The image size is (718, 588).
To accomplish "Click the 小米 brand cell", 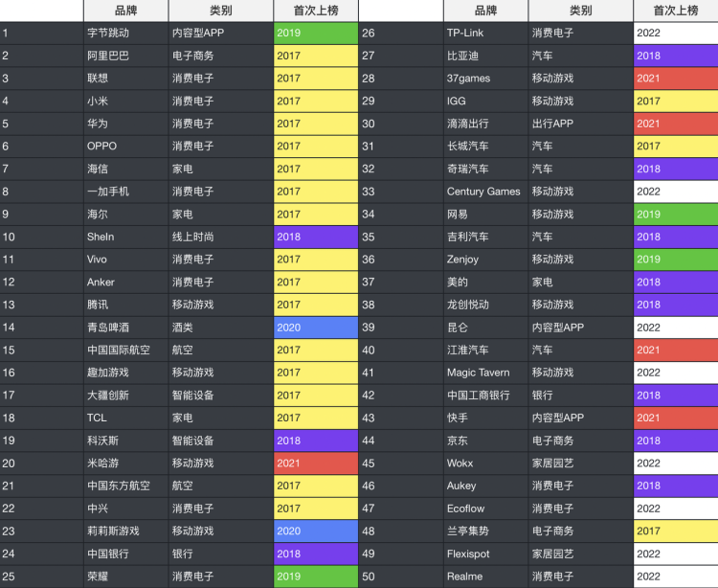I will coord(126,101).
